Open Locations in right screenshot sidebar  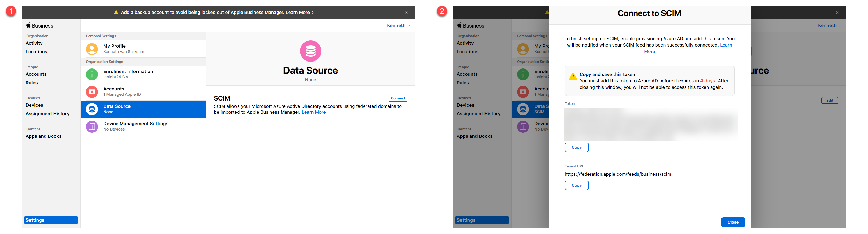pos(467,52)
